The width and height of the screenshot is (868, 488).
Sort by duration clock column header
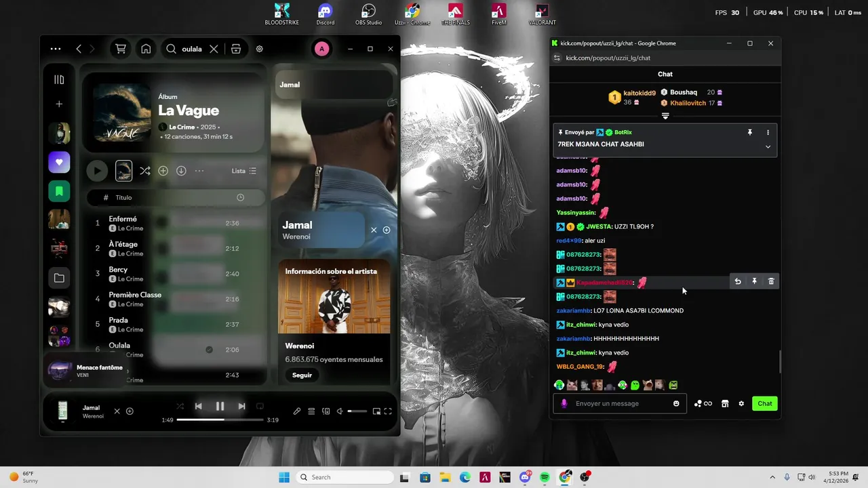[240, 197]
